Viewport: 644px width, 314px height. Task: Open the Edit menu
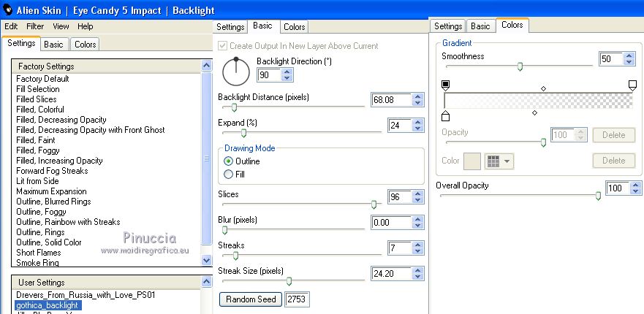coord(11,26)
